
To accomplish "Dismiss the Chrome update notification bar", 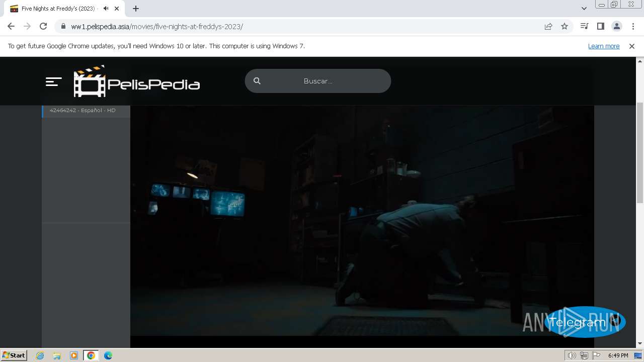I will tap(632, 46).
